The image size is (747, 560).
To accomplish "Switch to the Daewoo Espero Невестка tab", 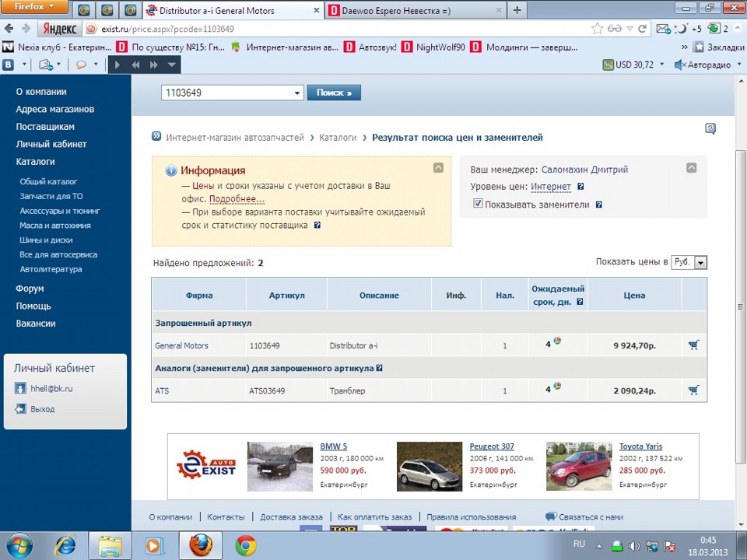I will (x=415, y=10).
